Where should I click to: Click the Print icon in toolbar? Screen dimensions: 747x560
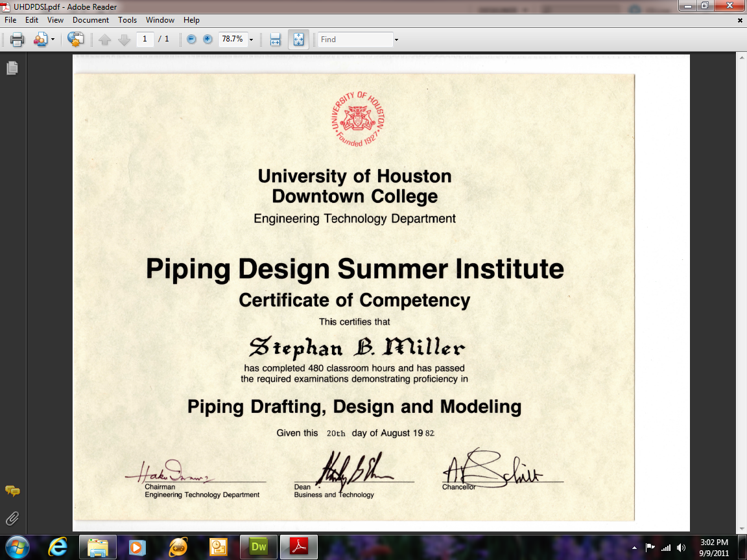[x=17, y=40]
